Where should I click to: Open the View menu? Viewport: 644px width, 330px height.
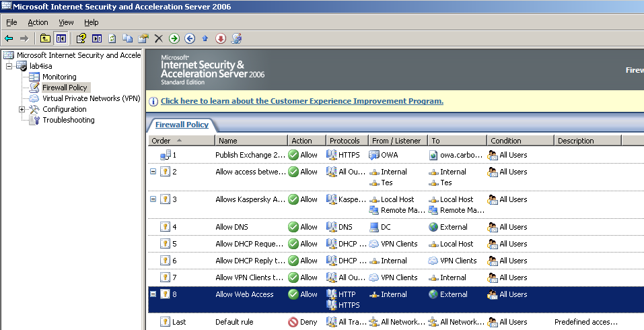pos(66,22)
